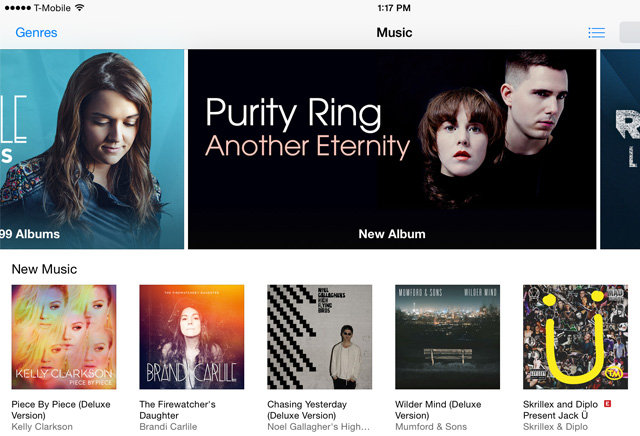Tap the explicit badge beside Skrillex and Diplo
The height and width of the screenshot is (436, 640).
point(607,404)
